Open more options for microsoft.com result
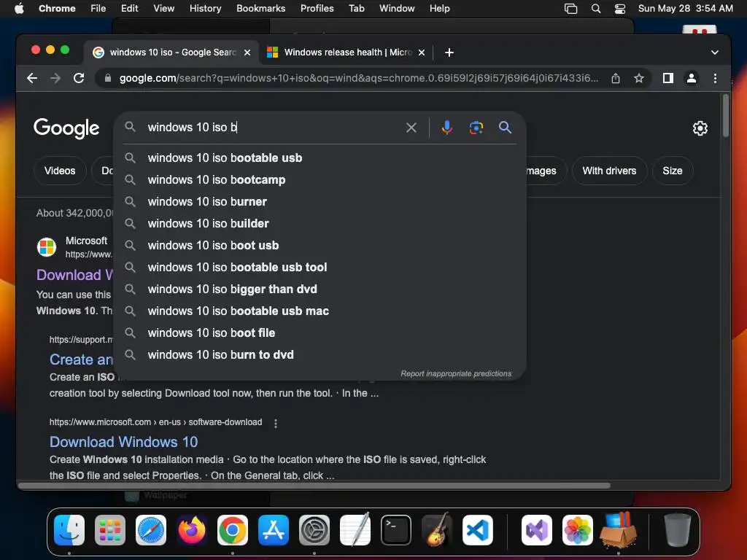The height and width of the screenshot is (560, 747). (x=275, y=423)
